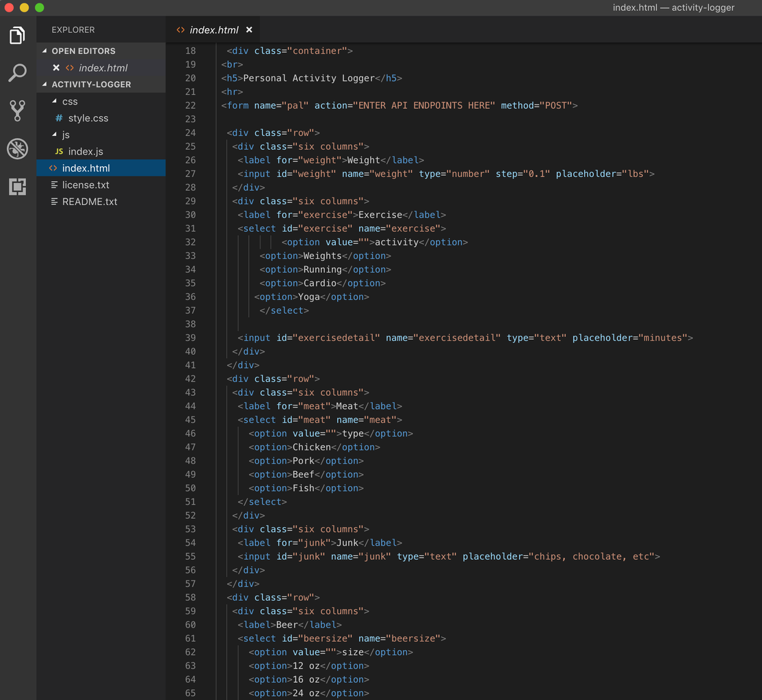This screenshot has height=700, width=762.
Task: Open the Search view icon
Action: point(17,73)
